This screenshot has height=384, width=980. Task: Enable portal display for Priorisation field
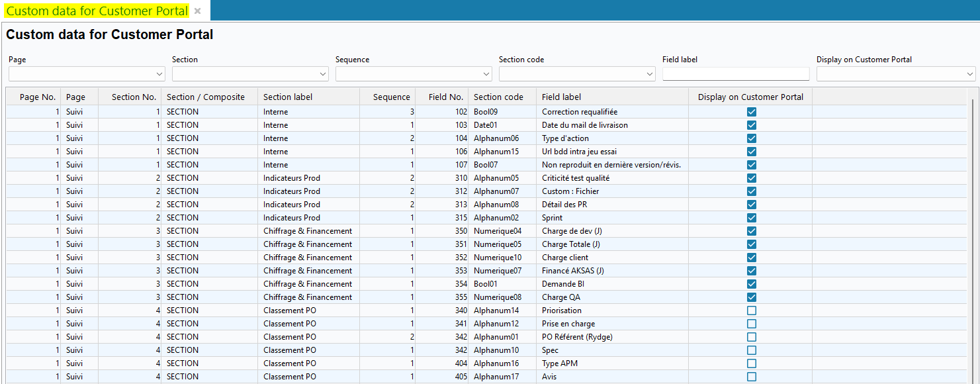point(751,311)
